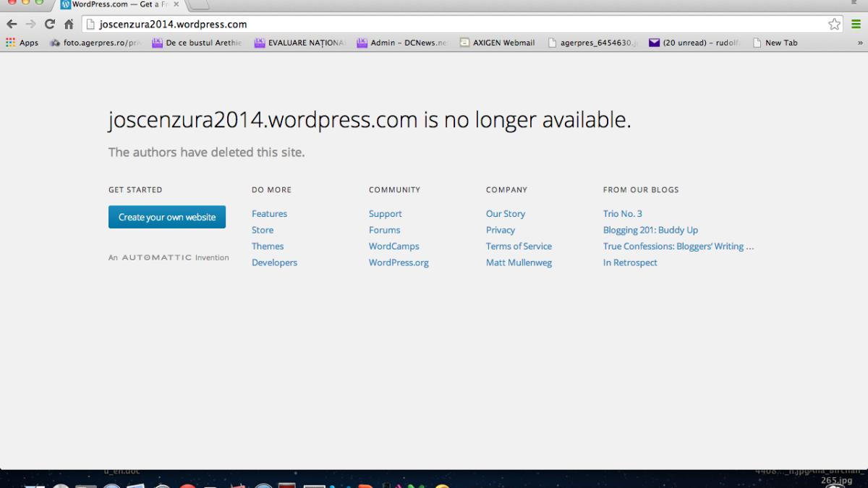Open the Features link under Do More
Screen dimensions: 868x488
coord(269,213)
